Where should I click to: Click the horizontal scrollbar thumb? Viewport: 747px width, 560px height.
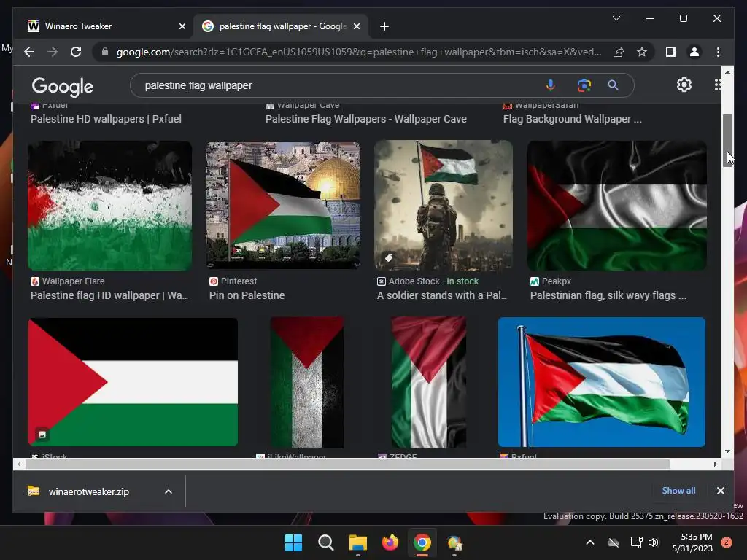tap(347, 464)
